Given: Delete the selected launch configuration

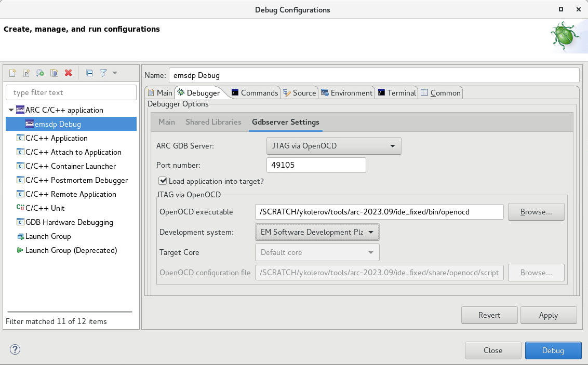Looking at the screenshot, I should pyautogui.click(x=68, y=73).
